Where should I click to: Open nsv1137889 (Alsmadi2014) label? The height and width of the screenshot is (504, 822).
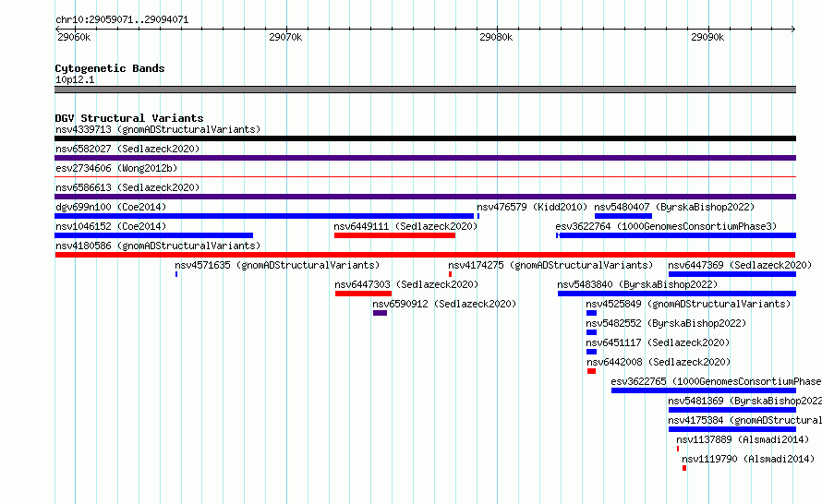pos(743,439)
